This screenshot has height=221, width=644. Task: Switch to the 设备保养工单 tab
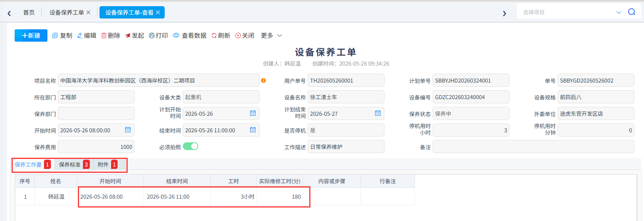[67, 12]
